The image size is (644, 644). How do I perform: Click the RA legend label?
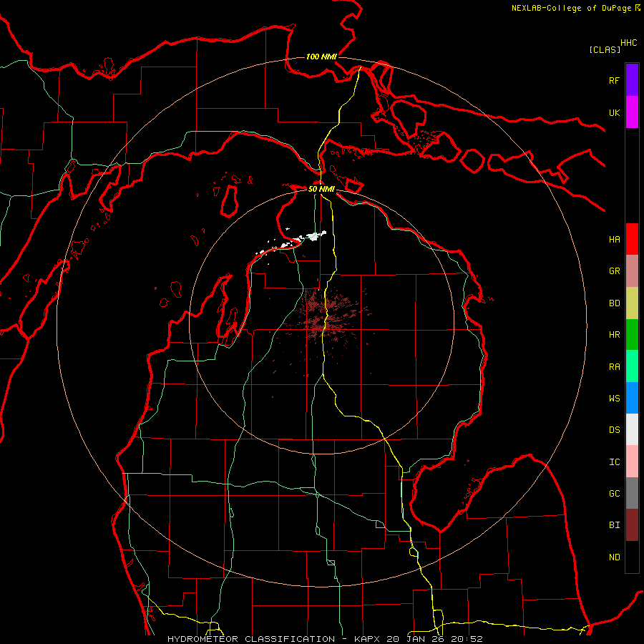click(614, 367)
